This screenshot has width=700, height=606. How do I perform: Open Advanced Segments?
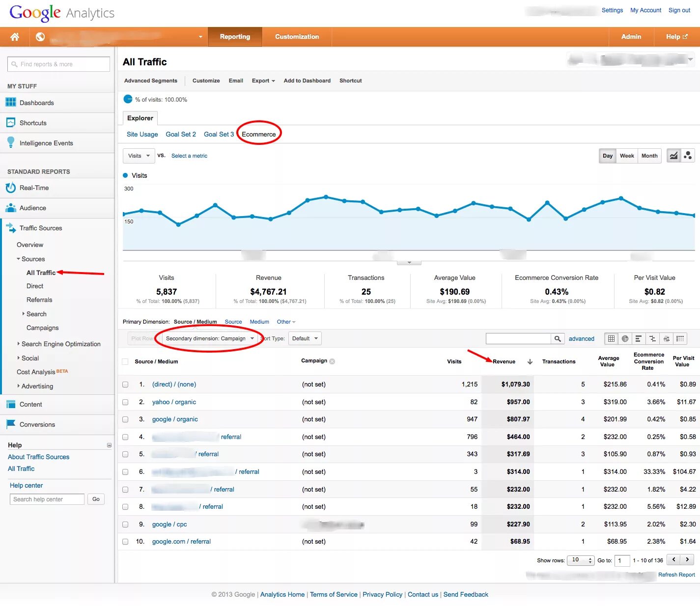(x=151, y=81)
